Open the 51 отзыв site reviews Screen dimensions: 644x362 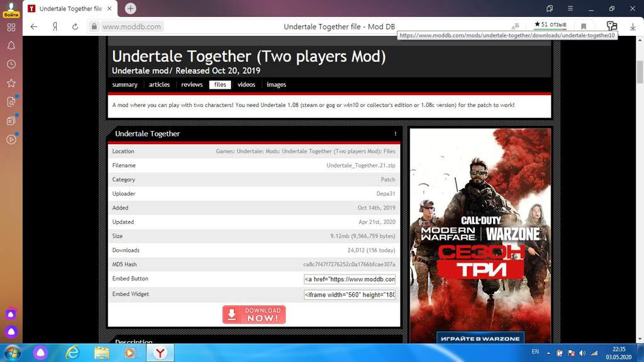[550, 25]
